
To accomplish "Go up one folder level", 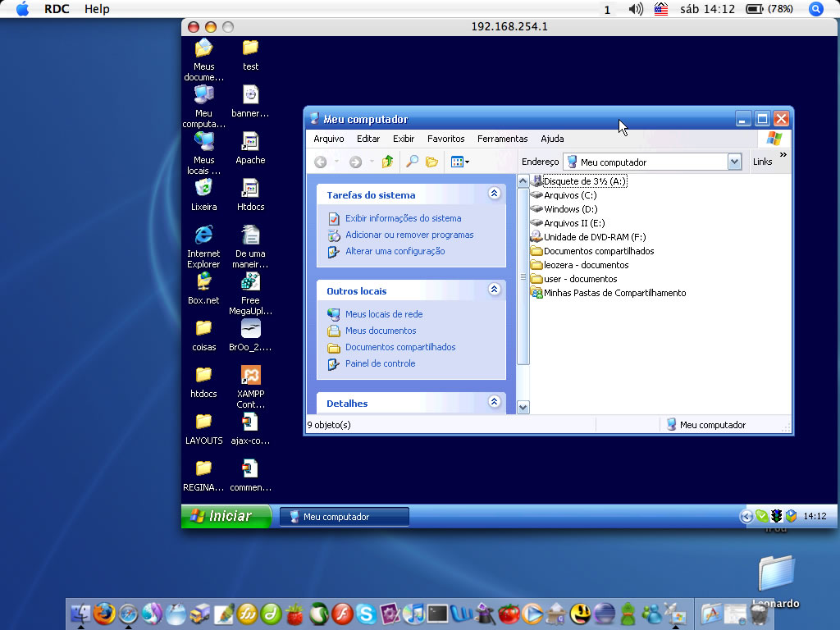I will pos(387,162).
